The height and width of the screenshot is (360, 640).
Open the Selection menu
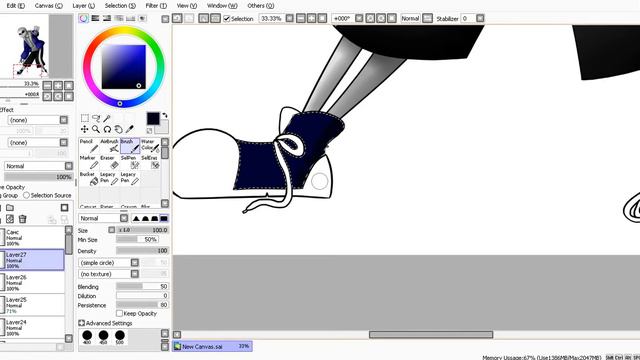(120, 6)
